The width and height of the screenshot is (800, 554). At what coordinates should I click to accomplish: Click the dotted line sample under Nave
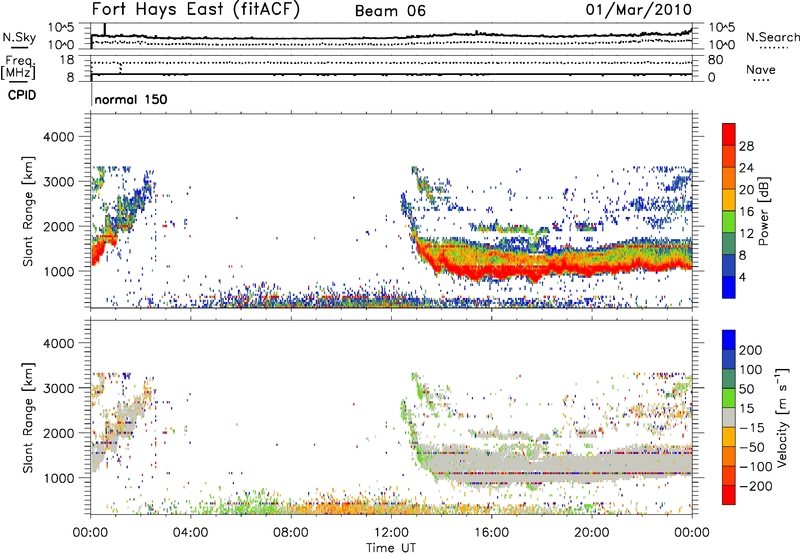pos(761,81)
